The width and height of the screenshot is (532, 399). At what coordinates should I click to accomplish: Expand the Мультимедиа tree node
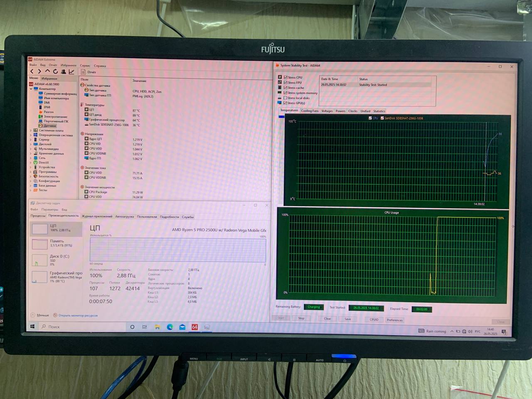coord(31,149)
